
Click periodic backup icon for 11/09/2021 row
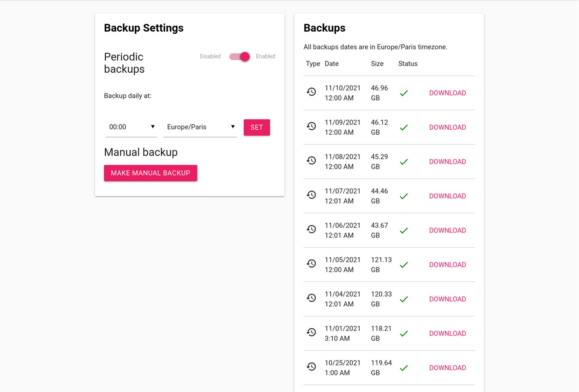pyautogui.click(x=311, y=126)
